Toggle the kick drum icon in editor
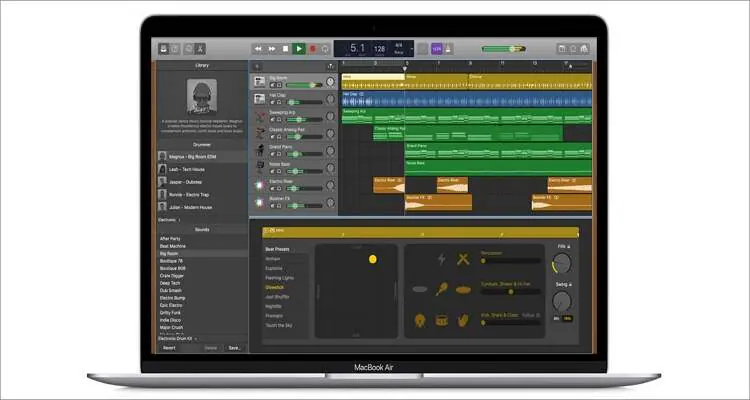 (420, 320)
